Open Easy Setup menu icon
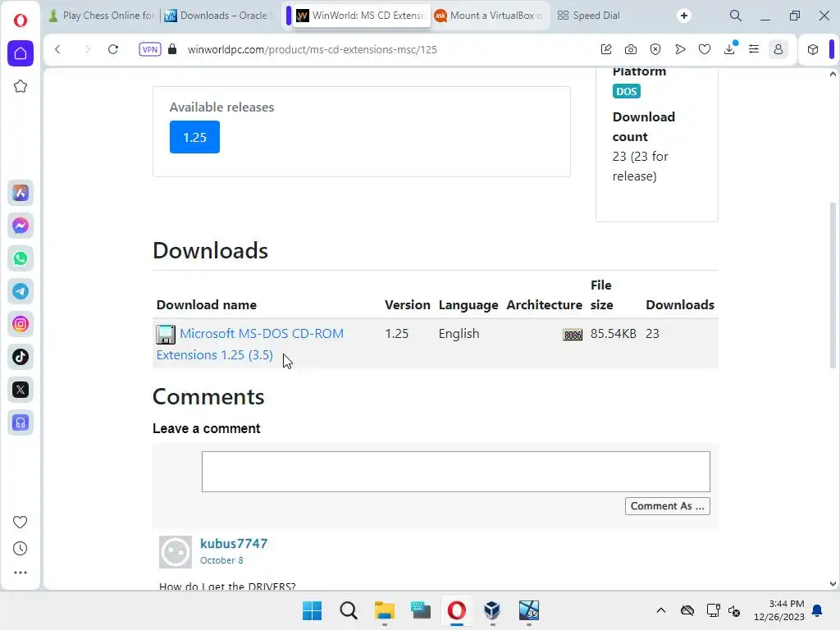The height and width of the screenshot is (630, 840). 754,49
